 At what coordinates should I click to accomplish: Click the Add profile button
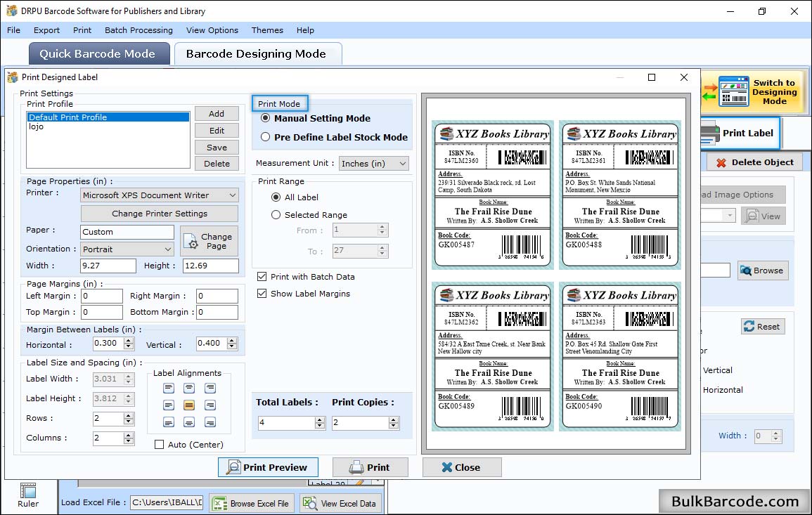(217, 114)
